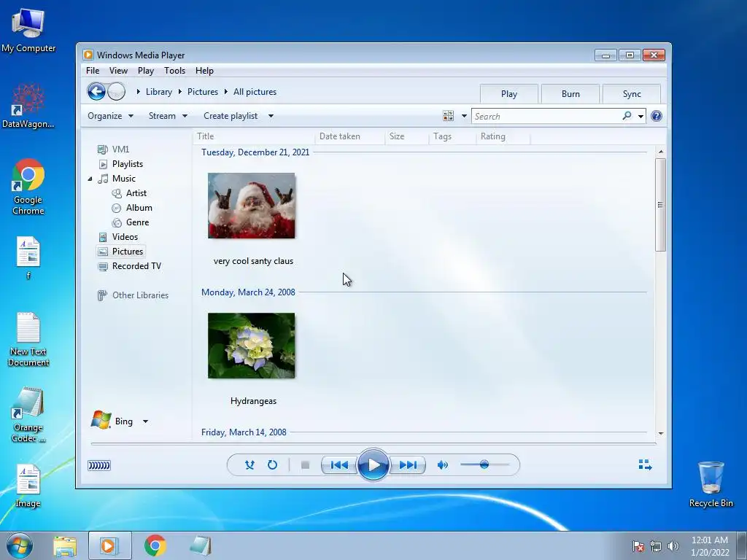The image size is (747, 560).
Task: Click the buffering indicator icon at bottom left
Action: [x=99, y=465]
